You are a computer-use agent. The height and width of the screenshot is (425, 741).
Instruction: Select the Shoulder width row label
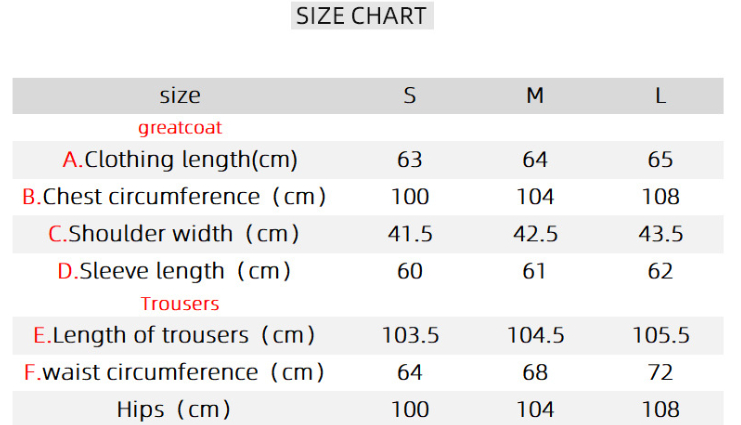(175, 234)
